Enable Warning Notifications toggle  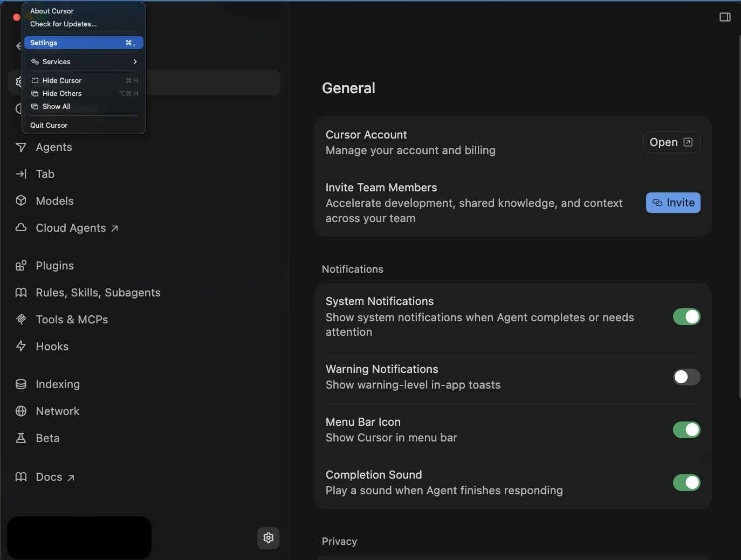point(687,377)
